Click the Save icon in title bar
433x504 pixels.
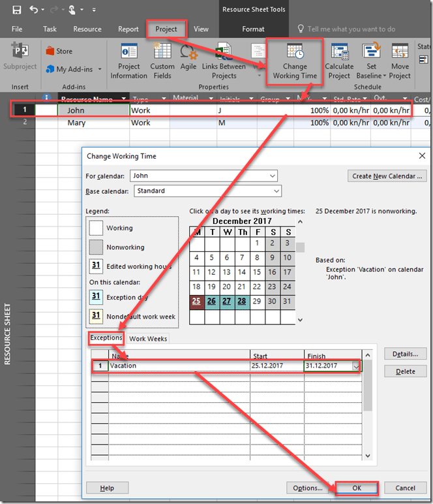click(16, 10)
